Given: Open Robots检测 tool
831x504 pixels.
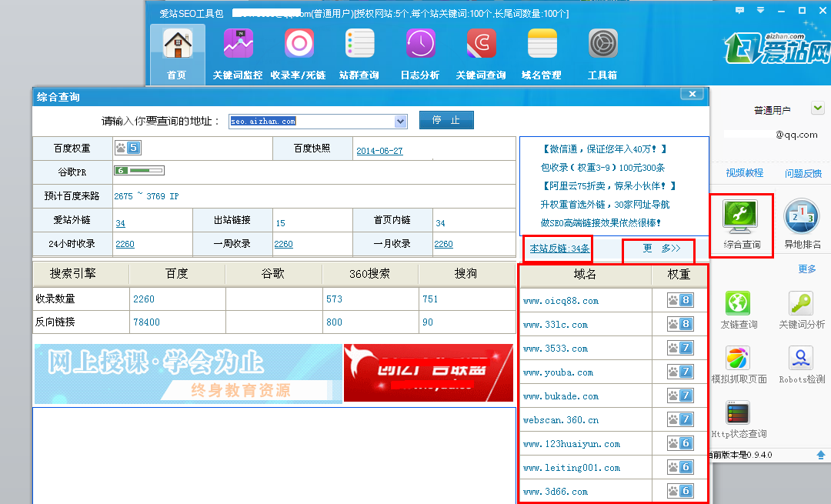Looking at the screenshot, I should [x=801, y=365].
